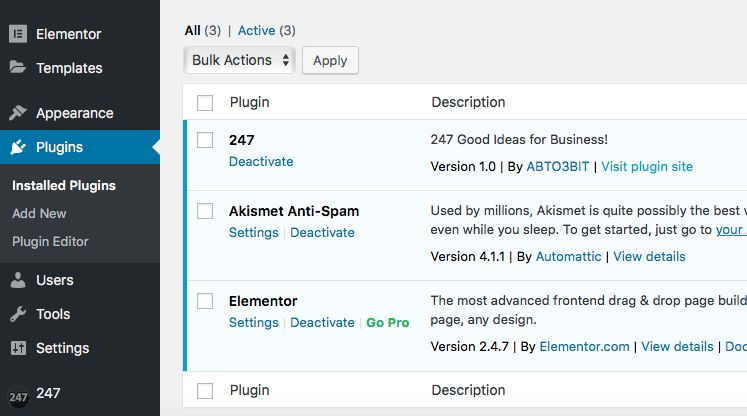This screenshot has height=416, width=747.
Task: Open the Bulk Actions dropdown
Action: [x=240, y=60]
